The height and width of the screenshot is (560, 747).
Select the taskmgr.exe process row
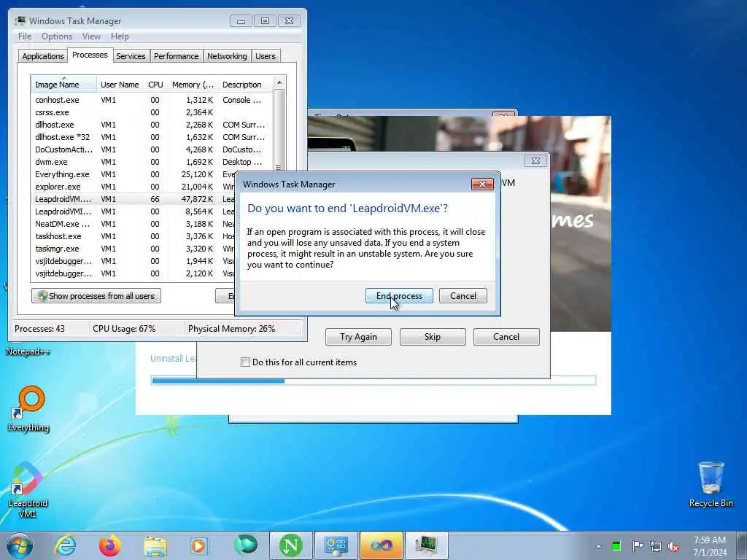tap(133, 249)
